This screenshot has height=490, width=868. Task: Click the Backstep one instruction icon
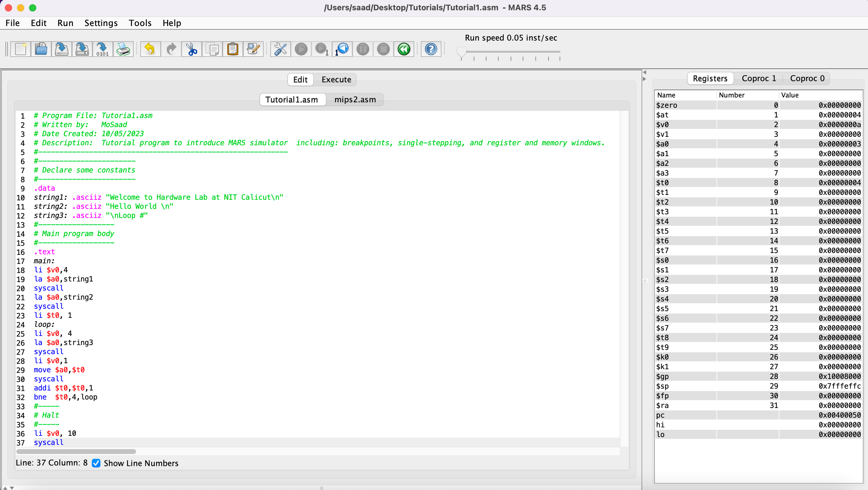click(x=342, y=49)
